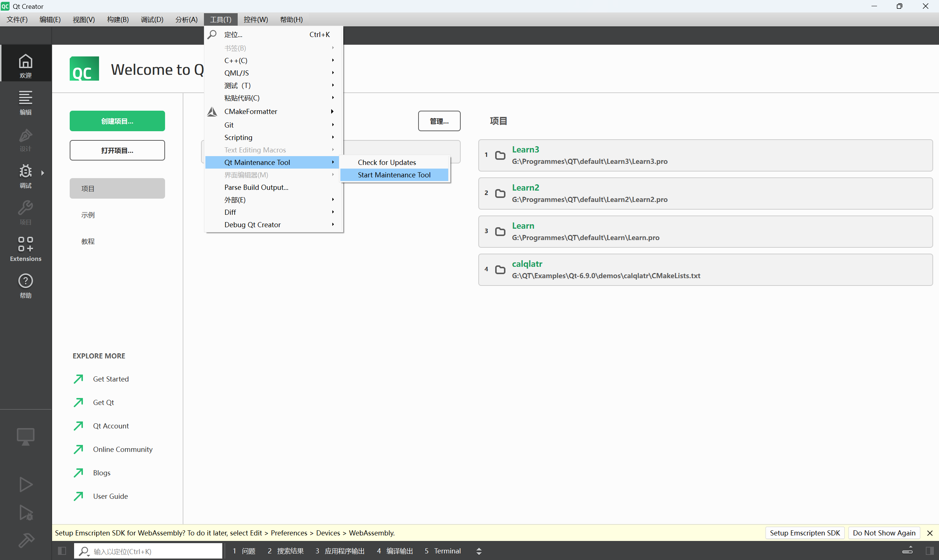
Task: Toggle the right sidebar visibility icon
Action: pos(930,551)
